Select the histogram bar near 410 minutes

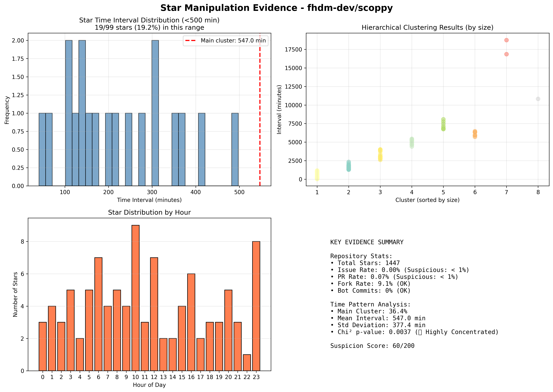[x=202, y=149]
